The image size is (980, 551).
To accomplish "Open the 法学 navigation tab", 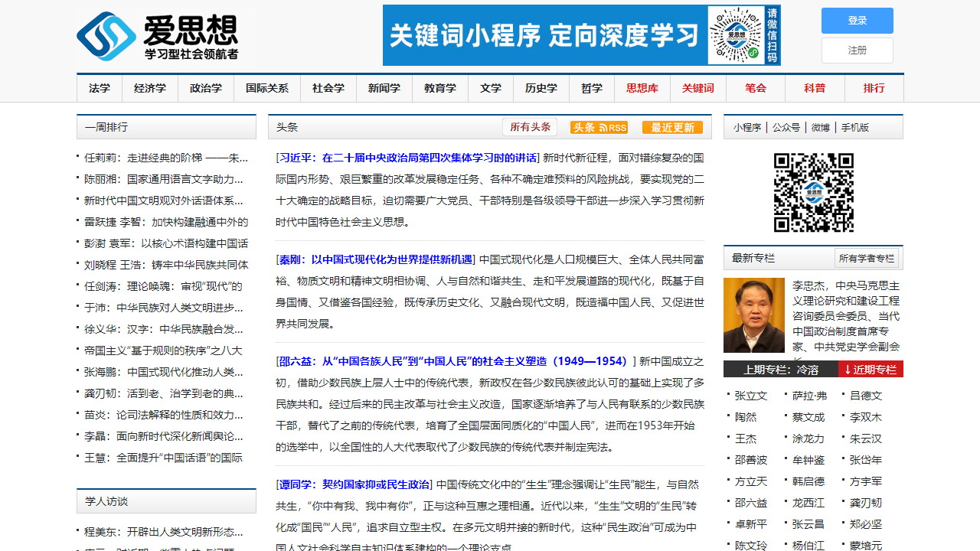I will click(x=100, y=88).
